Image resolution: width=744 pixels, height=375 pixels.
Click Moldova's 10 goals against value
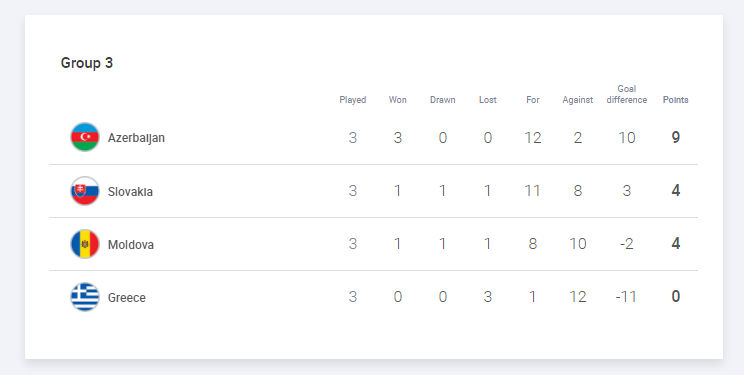pos(577,244)
